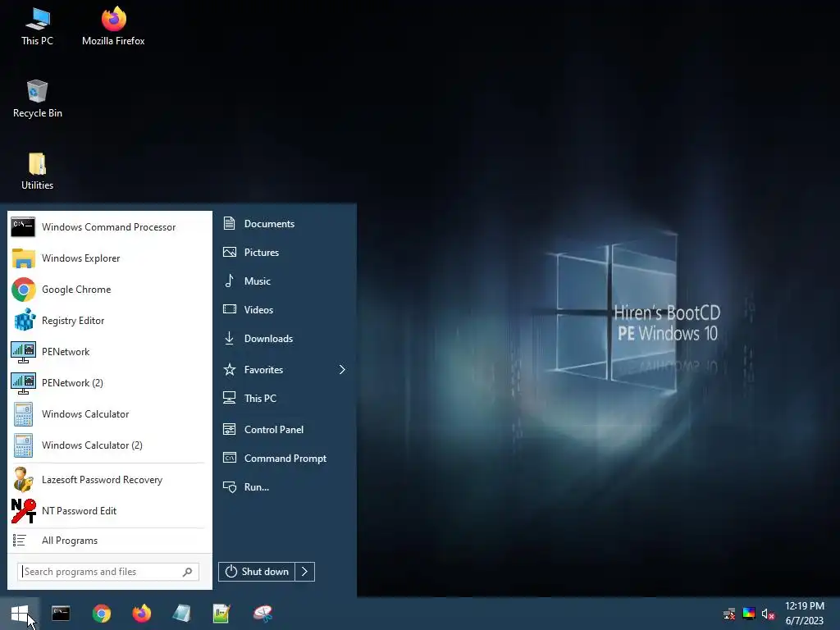Open the green notepad taskbar icon
The width and height of the screenshot is (840, 630).
pyautogui.click(x=221, y=614)
